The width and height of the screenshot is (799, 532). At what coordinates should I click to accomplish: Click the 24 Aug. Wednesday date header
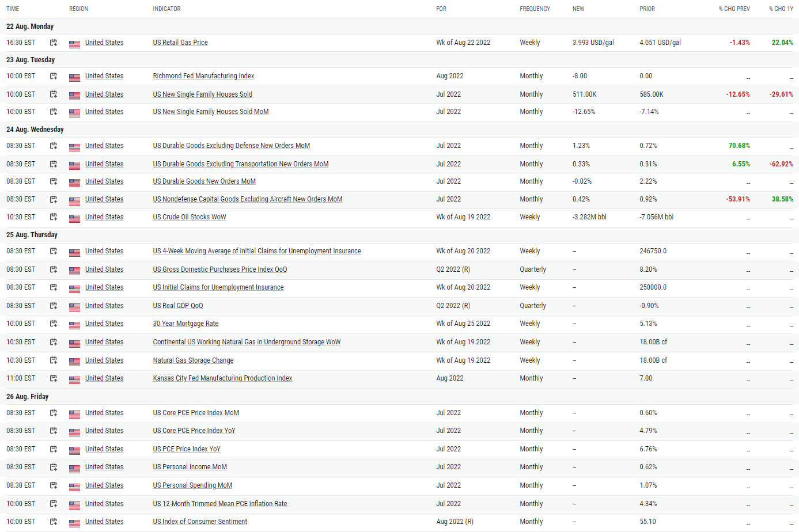[35, 130]
